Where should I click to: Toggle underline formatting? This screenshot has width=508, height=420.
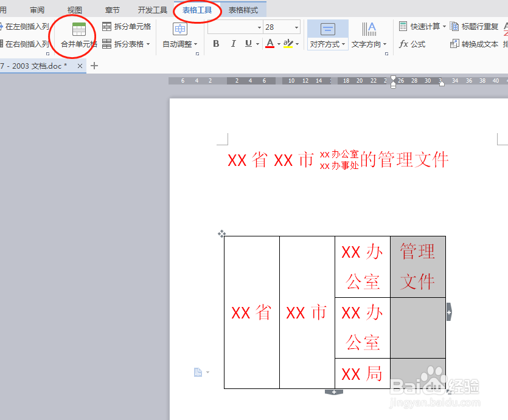coord(248,44)
